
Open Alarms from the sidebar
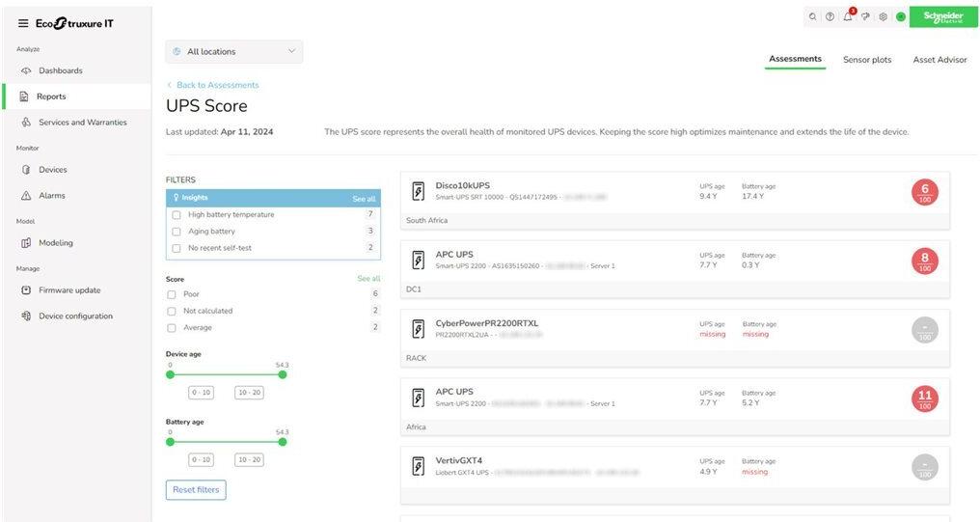click(x=52, y=196)
